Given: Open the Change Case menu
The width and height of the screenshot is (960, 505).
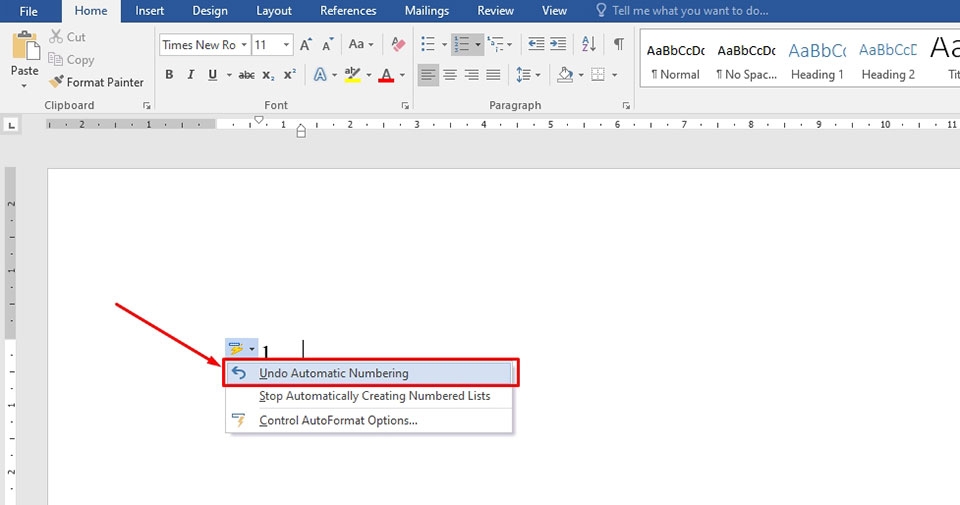Looking at the screenshot, I should point(361,44).
